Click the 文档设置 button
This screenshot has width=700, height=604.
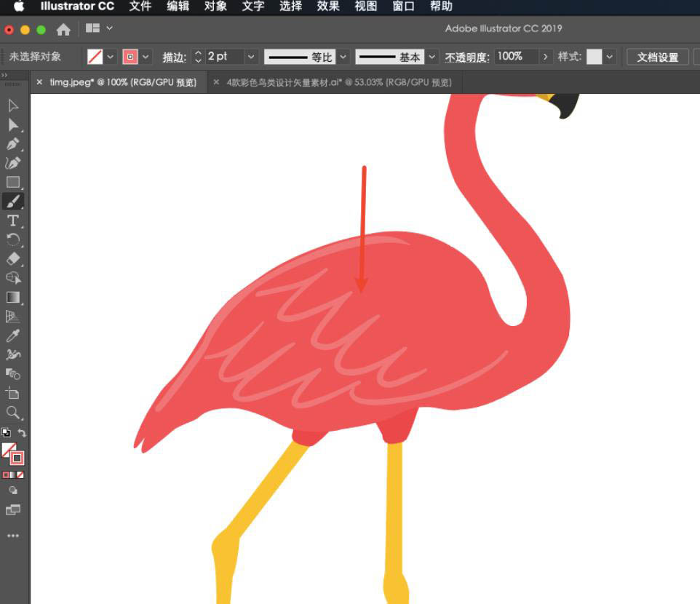(x=657, y=56)
